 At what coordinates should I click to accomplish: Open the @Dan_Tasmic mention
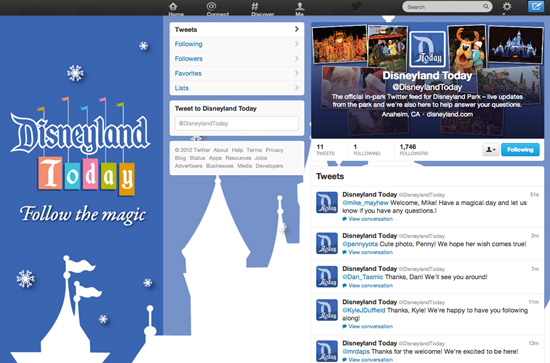[363, 277]
